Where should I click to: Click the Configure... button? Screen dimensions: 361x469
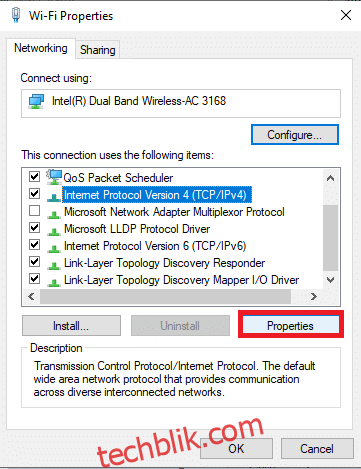(295, 135)
